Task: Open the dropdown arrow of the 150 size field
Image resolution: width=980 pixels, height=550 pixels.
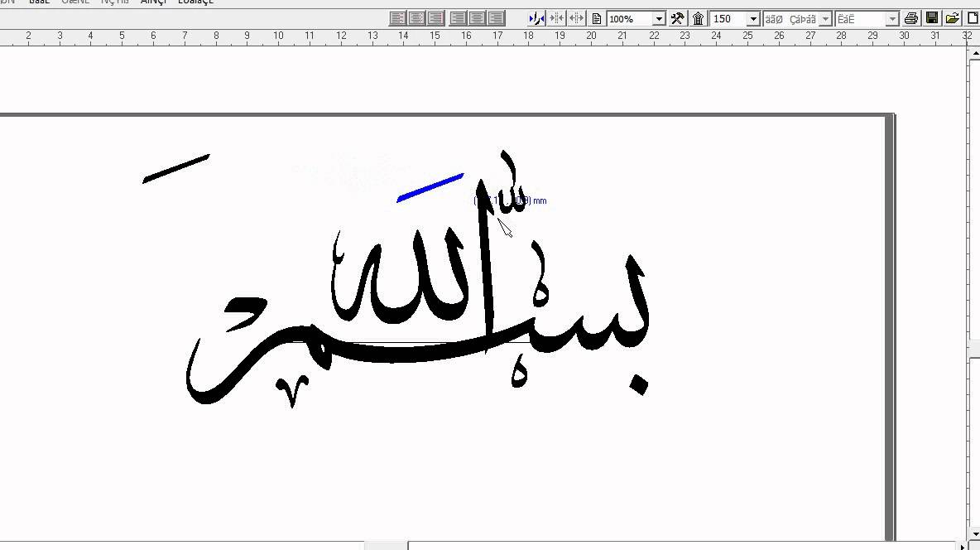Action: click(753, 19)
